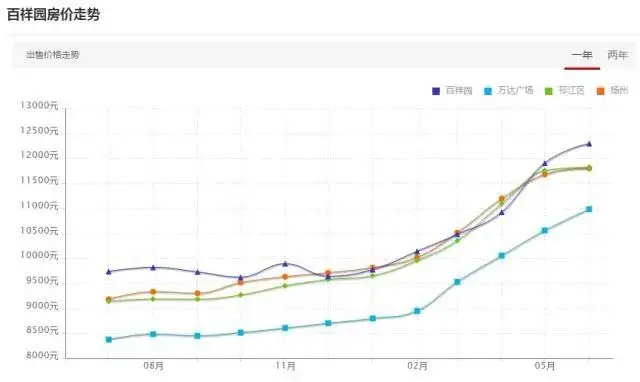640x382 pixels.
Task: Click the 出售价格走势 heading
Action: click(53, 55)
